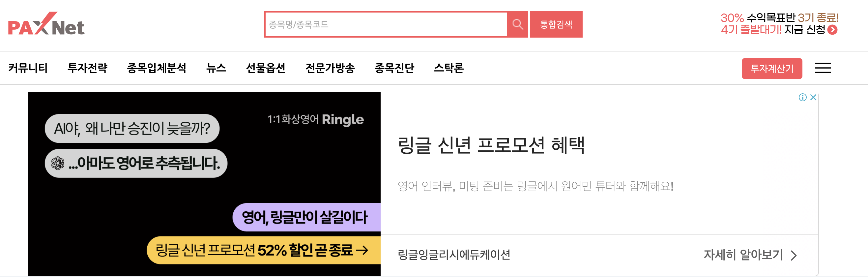Click arrow icon beside 지금 신청
868x277 pixels.
pyautogui.click(x=832, y=30)
